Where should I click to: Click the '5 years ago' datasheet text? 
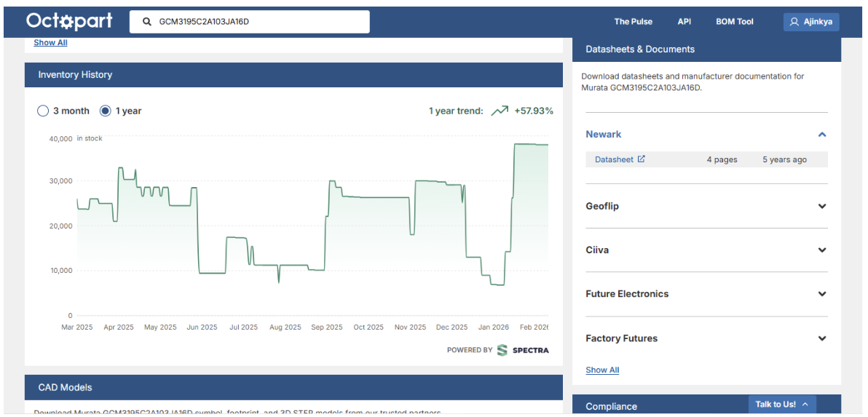[784, 159]
